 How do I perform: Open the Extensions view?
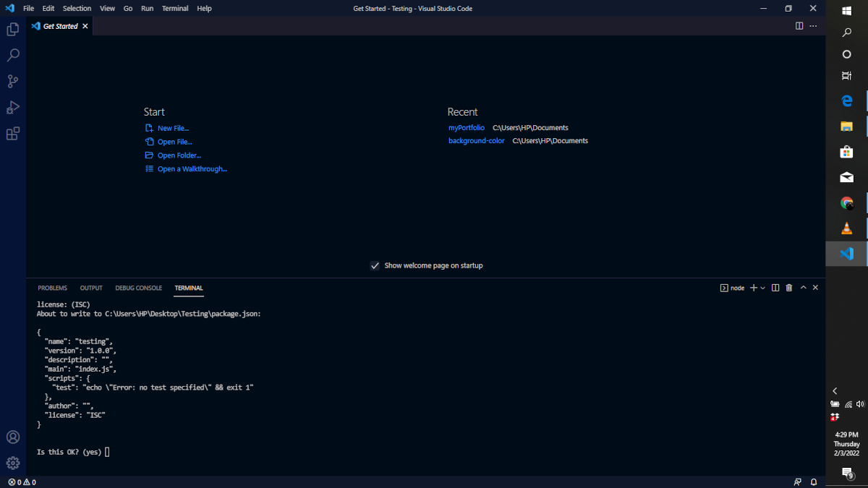13,133
